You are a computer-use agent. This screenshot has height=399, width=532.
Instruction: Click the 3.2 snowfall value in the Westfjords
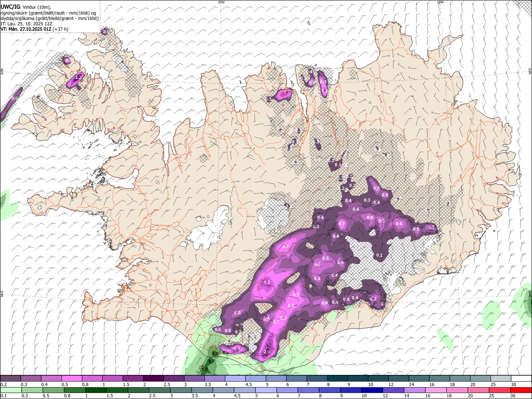click(x=78, y=77)
